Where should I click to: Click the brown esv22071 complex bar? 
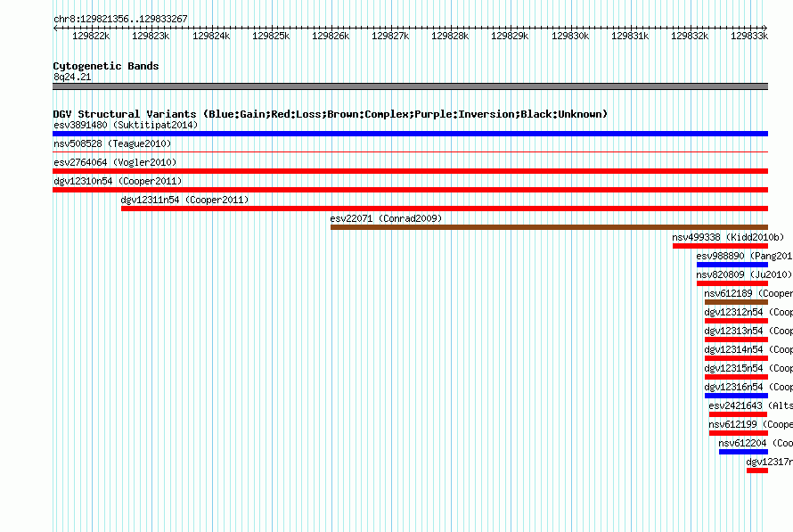click(x=549, y=227)
